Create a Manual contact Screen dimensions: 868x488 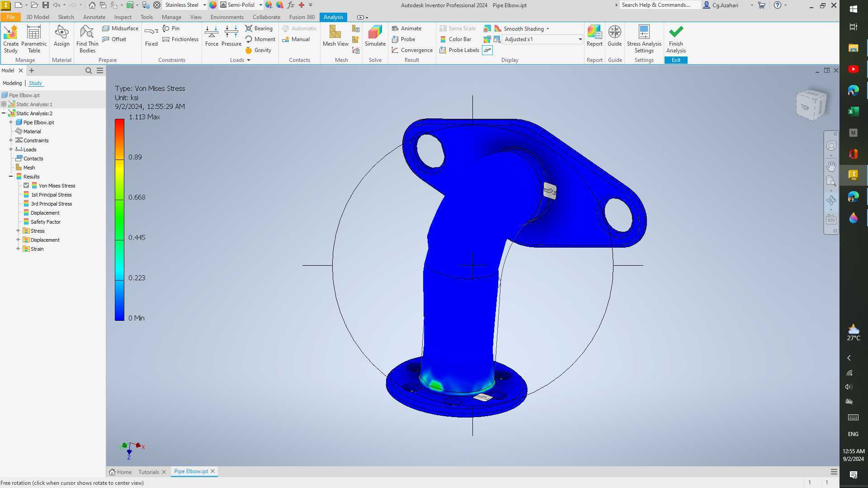coord(296,39)
